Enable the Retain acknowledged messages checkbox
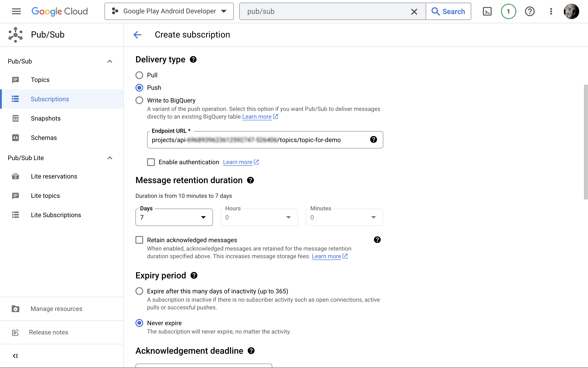Screen dimensions: 588x368 (139, 240)
